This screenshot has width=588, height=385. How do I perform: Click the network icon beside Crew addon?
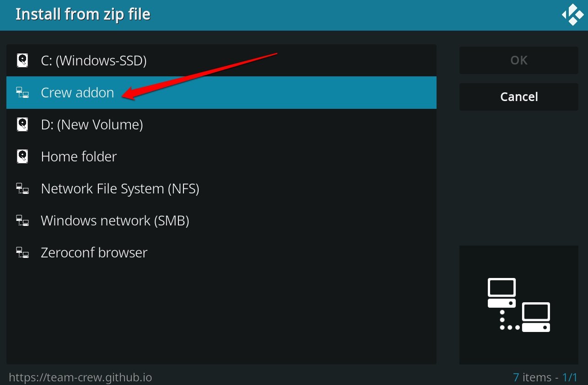tap(22, 93)
